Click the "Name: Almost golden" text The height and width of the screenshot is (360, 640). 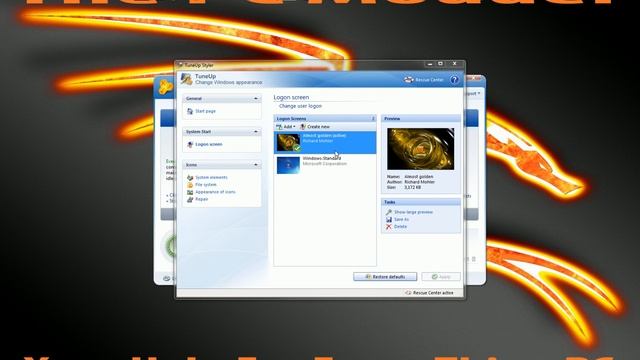(x=410, y=177)
